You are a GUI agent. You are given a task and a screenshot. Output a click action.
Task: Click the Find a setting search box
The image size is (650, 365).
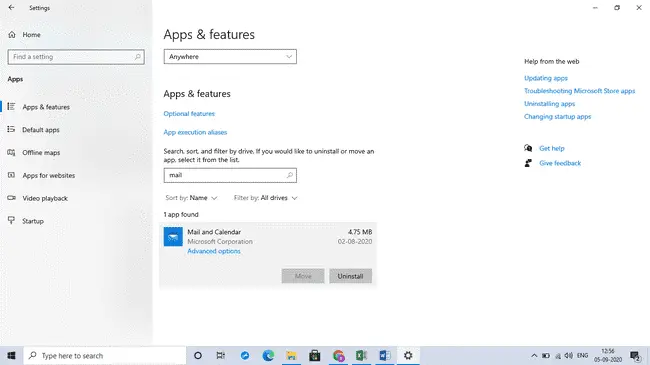[x=76, y=57]
